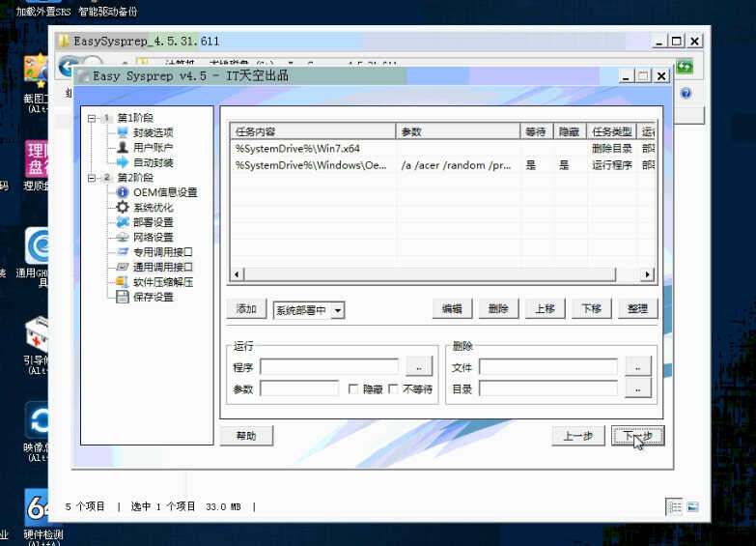Click 删除目录 task type cell
The height and width of the screenshot is (546, 756).
click(x=612, y=148)
